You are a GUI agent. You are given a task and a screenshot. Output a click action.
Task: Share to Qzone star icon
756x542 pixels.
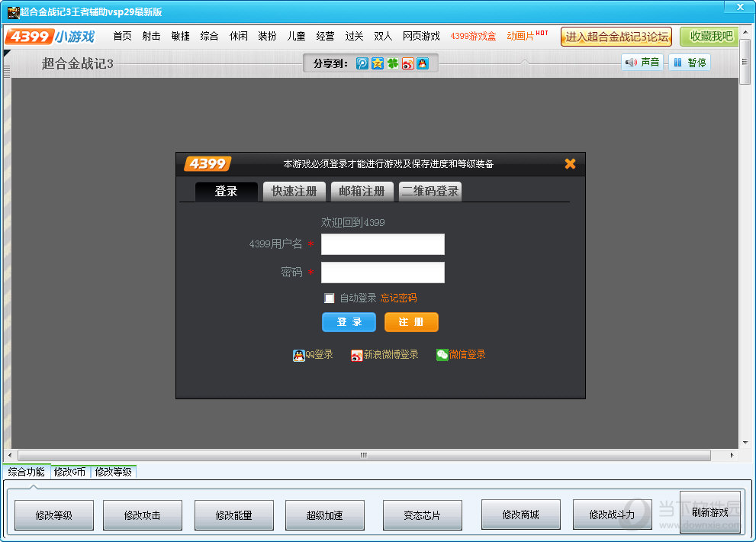click(377, 64)
